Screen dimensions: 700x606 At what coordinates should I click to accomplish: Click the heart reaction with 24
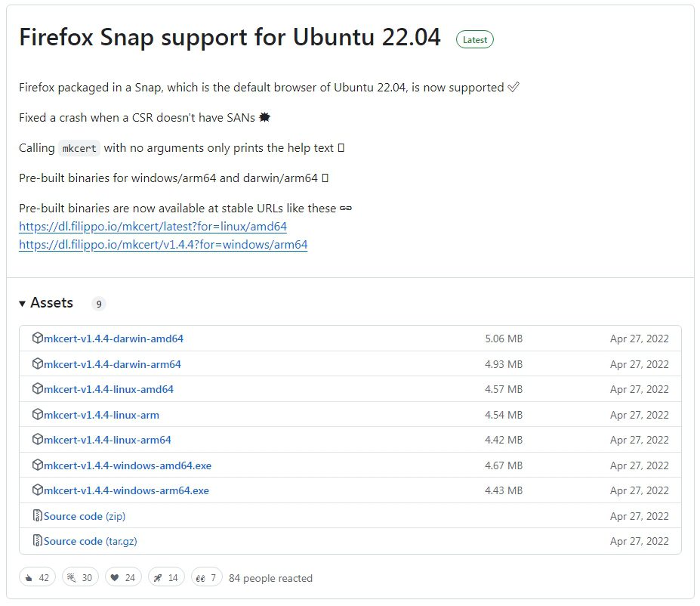pos(124,578)
